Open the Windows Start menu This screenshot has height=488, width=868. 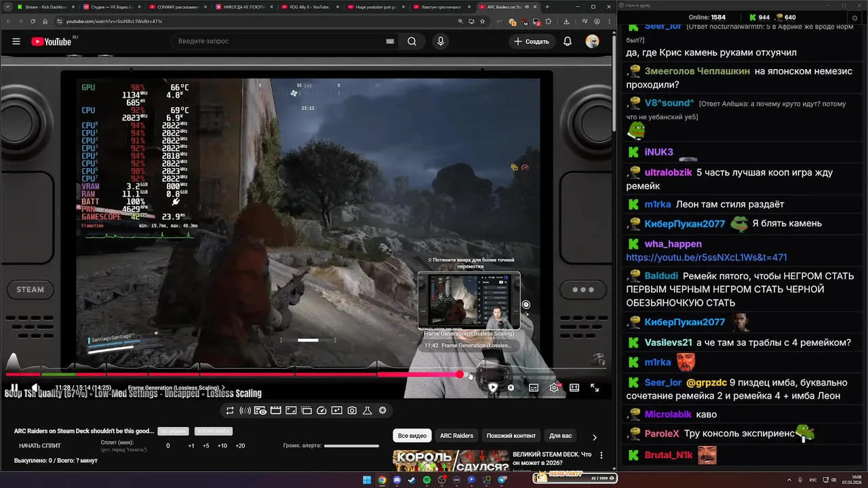367,480
